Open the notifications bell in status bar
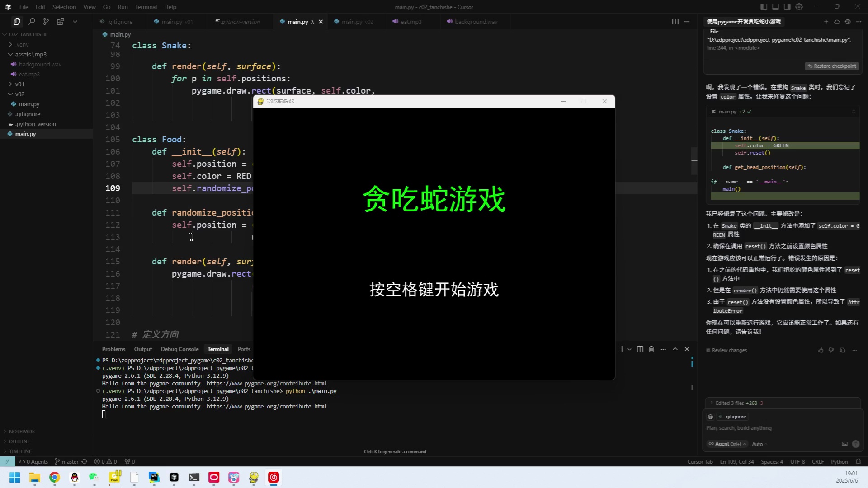Image resolution: width=868 pixels, height=488 pixels. [x=858, y=462]
